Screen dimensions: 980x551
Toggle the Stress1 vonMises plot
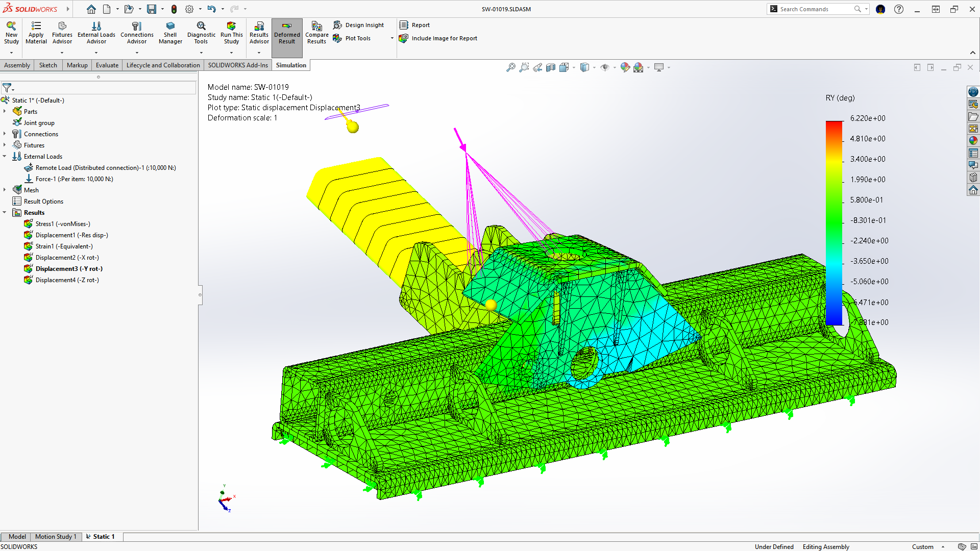[62, 224]
